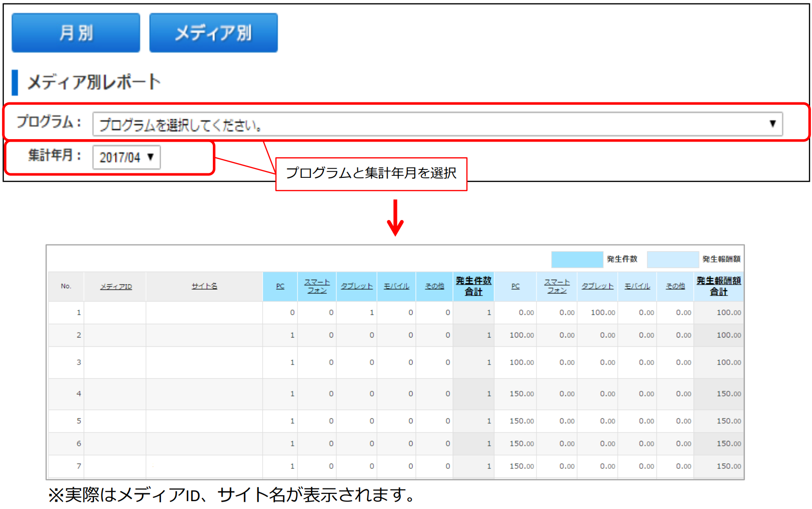The image size is (812, 509).
Task: Click row 6's PC count value 1
Action: [x=293, y=444]
